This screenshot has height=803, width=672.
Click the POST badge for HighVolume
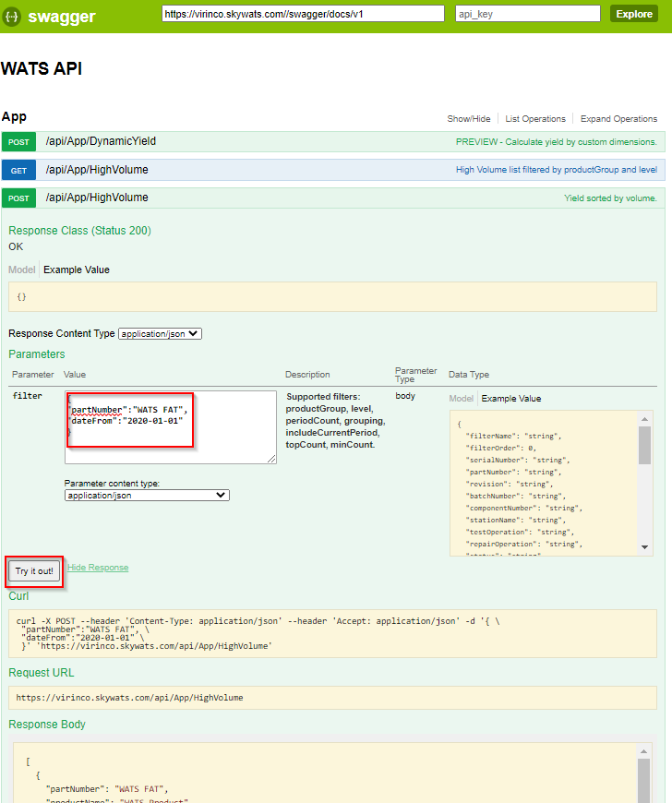18,198
